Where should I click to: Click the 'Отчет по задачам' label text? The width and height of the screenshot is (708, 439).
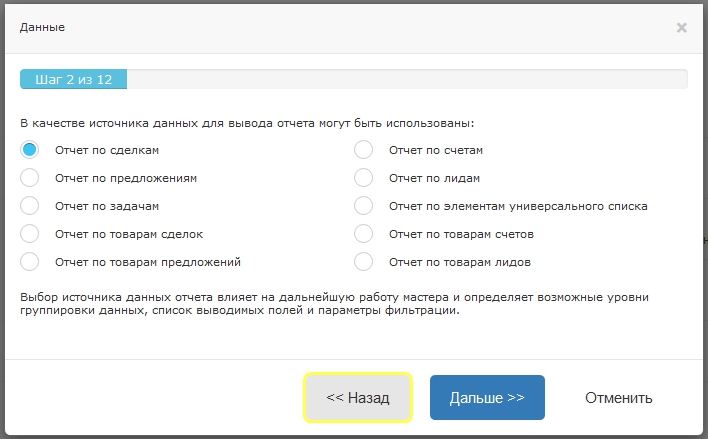(x=108, y=206)
